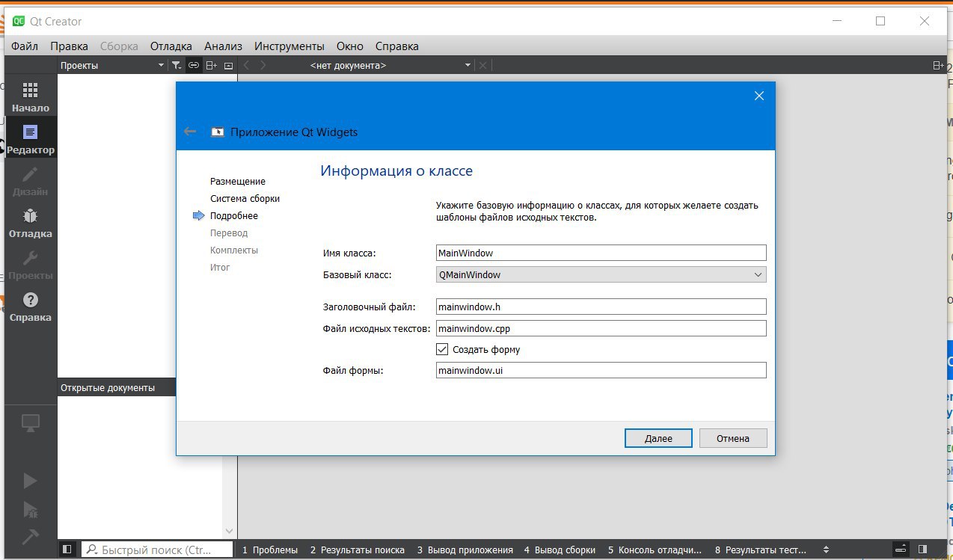Open the Файл menu
This screenshot has height=560, width=953.
(x=25, y=46)
